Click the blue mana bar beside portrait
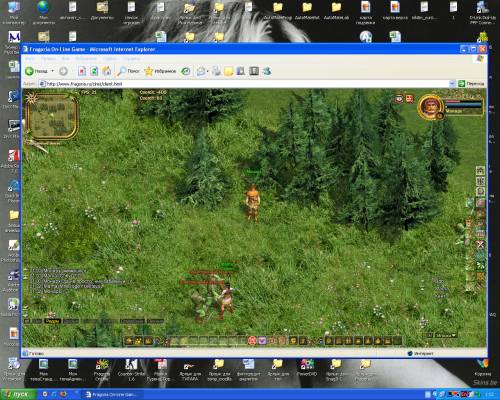The width and height of the screenshot is (500, 400). [464, 105]
